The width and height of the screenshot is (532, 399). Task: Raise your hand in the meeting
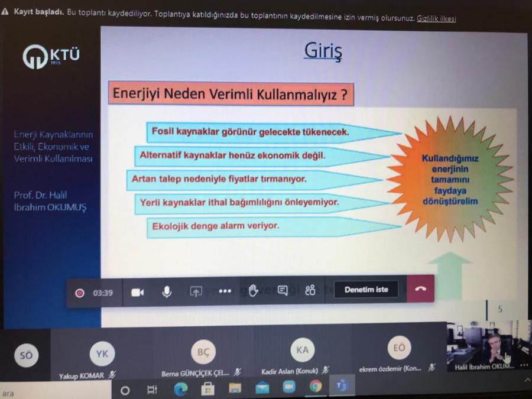[x=254, y=290]
